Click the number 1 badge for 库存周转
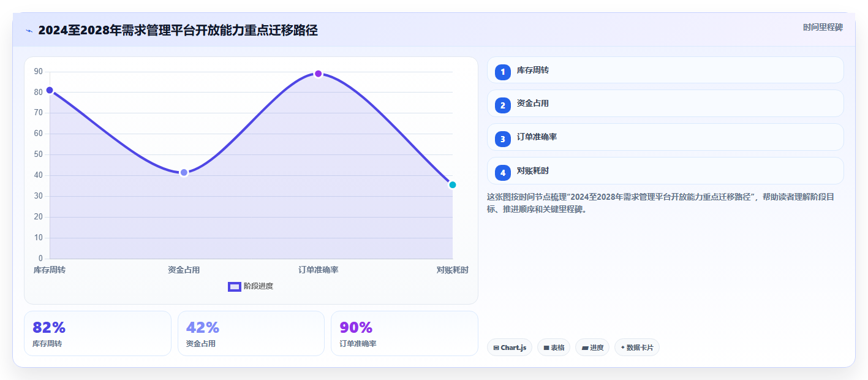The image size is (868, 380). (503, 72)
